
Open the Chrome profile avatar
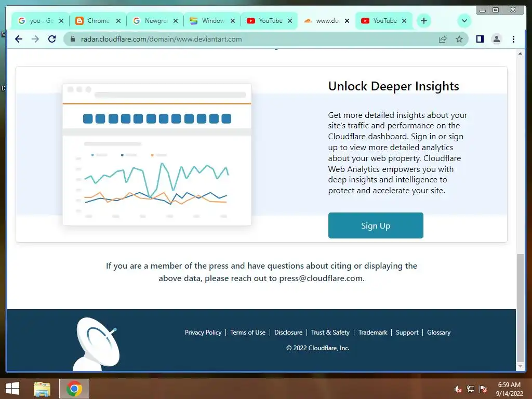(x=496, y=39)
